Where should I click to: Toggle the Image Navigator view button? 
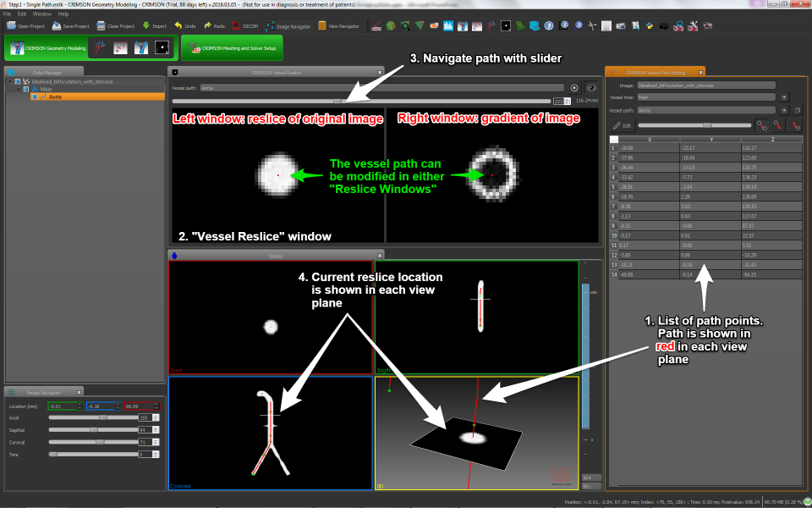coord(287,26)
